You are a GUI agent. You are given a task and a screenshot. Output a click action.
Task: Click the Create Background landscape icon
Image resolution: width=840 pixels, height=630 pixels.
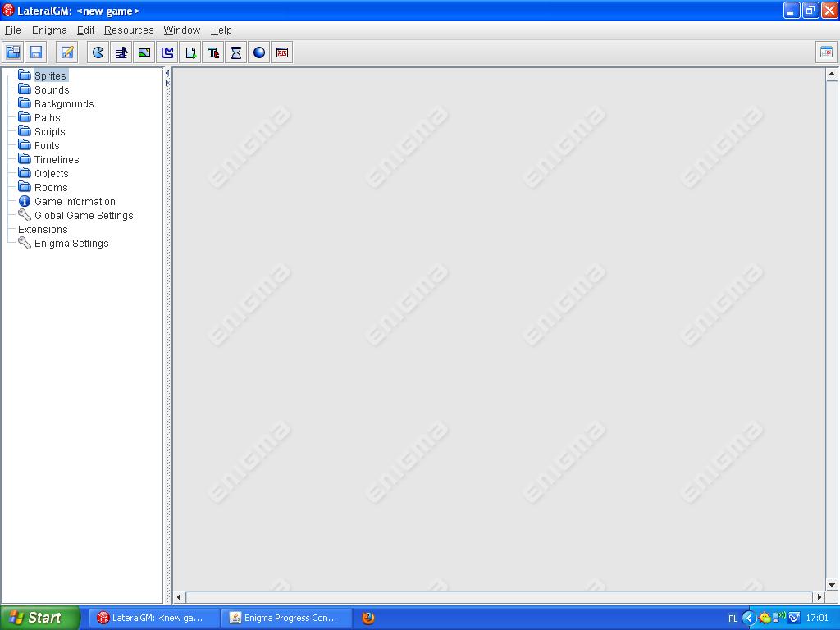click(144, 52)
